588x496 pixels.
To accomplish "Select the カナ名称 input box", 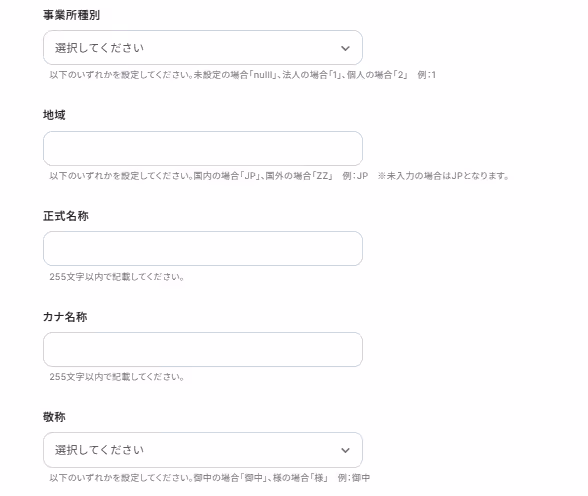I will [203, 349].
